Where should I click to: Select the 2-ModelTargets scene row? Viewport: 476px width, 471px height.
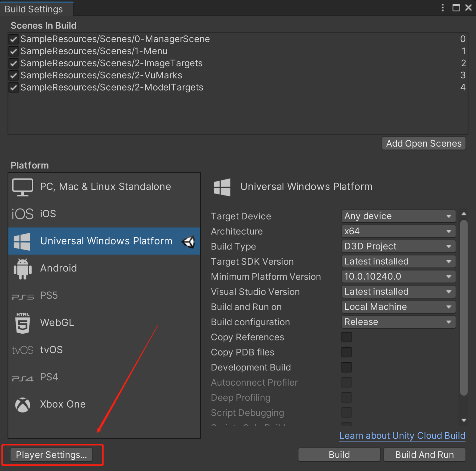click(238, 87)
